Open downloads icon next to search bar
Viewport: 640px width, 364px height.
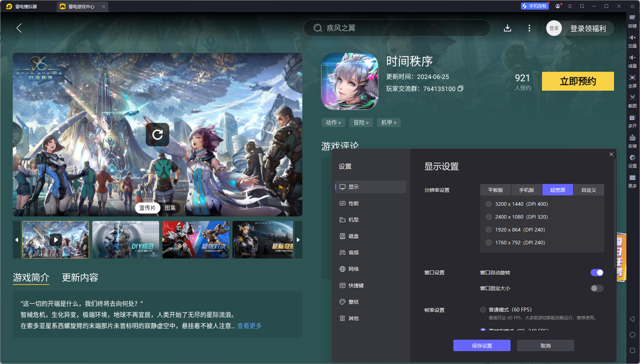coord(507,28)
